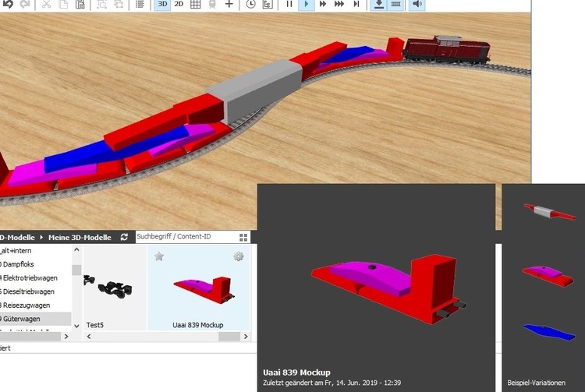Favorite Uaai 839 Mockup with star

(159, 256)
